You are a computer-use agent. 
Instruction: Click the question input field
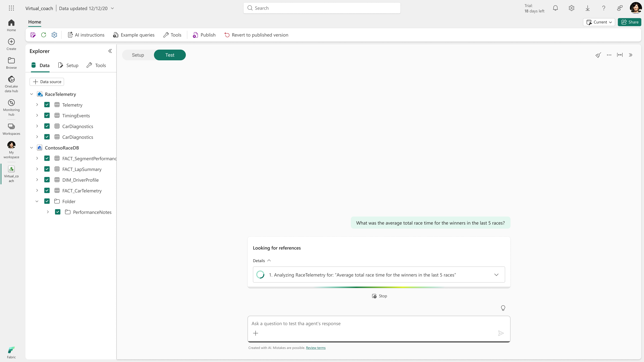(375, 323)
